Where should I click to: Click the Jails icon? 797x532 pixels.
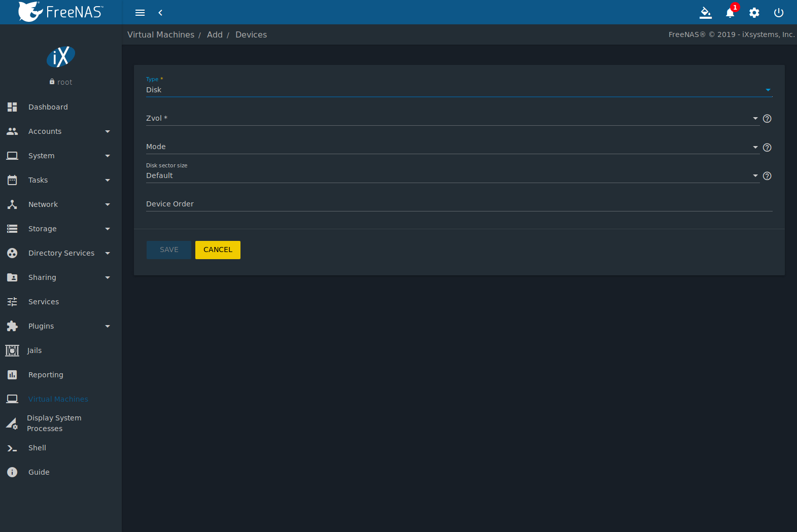click(12, 350)
